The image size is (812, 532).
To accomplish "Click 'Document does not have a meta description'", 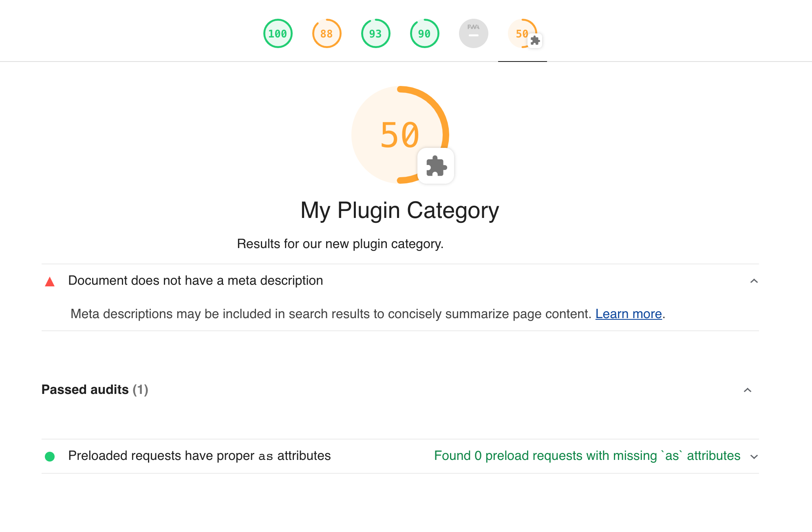I will pos(196,280).
